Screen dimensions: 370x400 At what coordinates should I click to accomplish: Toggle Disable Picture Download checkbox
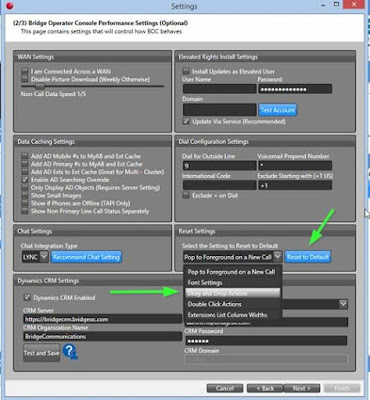(x=25, y=79)
